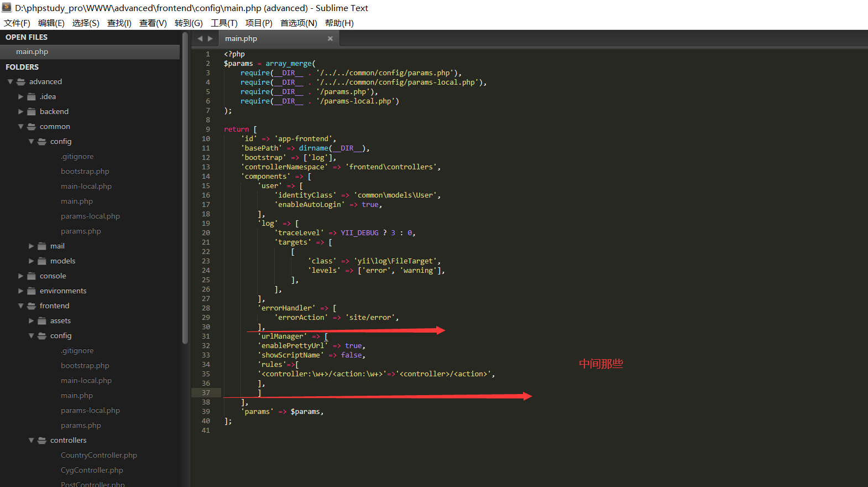868x487 pixels.
Task: Collapse the frontend folder arrow
Action: [x=20, y=305]
